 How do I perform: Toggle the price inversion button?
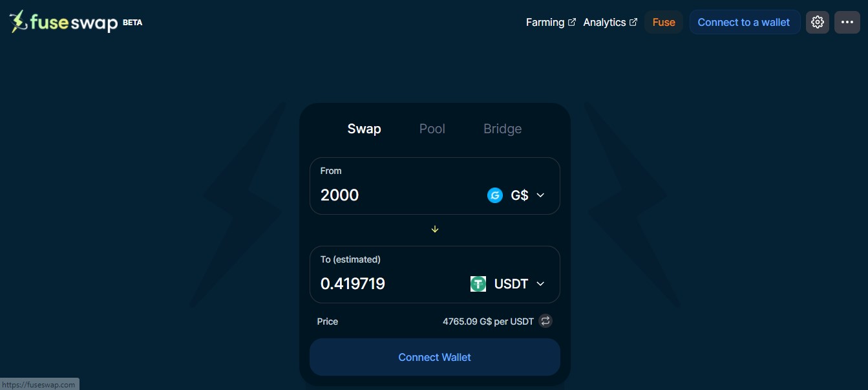(545, 321)
